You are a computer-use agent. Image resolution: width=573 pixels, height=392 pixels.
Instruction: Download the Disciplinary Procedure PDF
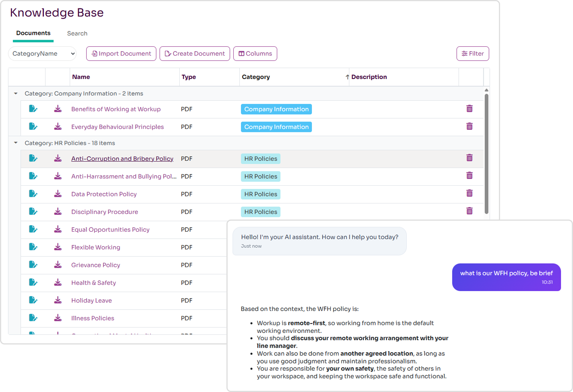click(x=58, y=212)
